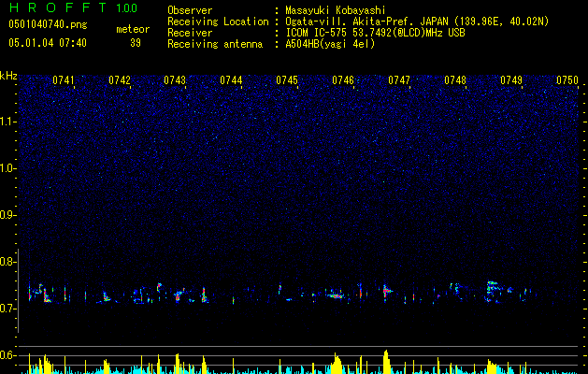
Task: Click the 0746 time marker
Action: (x=343, y=80)
